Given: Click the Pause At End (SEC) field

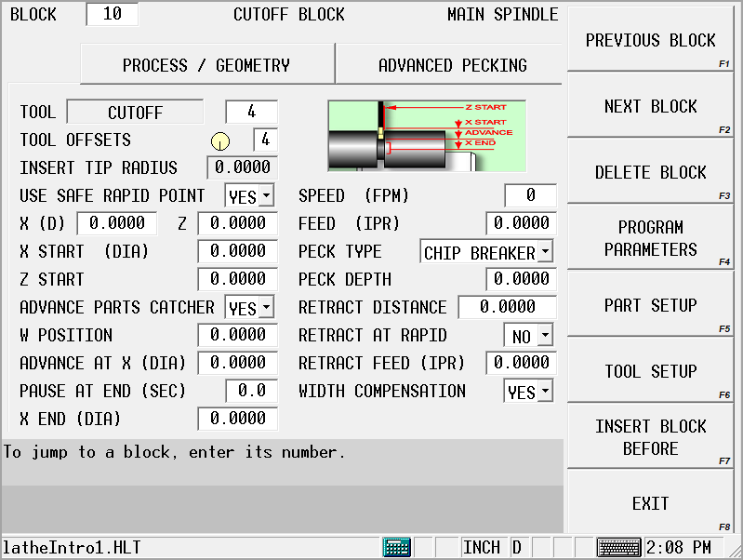Looking at the screenshot, I should tap(252, 391).
